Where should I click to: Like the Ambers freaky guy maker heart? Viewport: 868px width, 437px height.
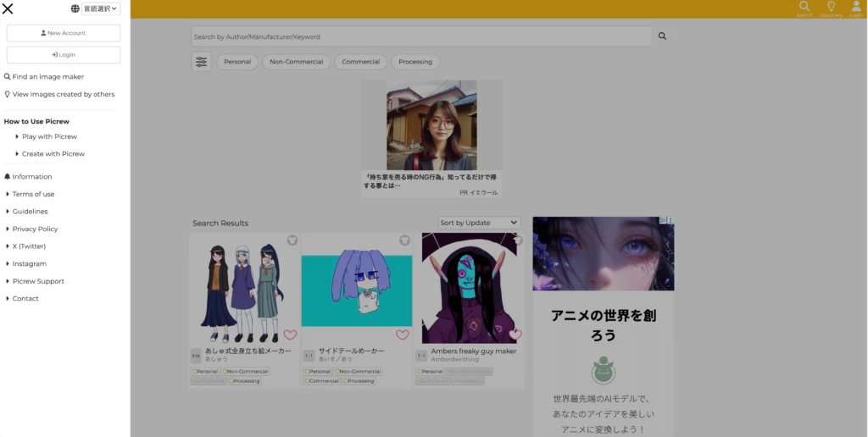point(515,335)
